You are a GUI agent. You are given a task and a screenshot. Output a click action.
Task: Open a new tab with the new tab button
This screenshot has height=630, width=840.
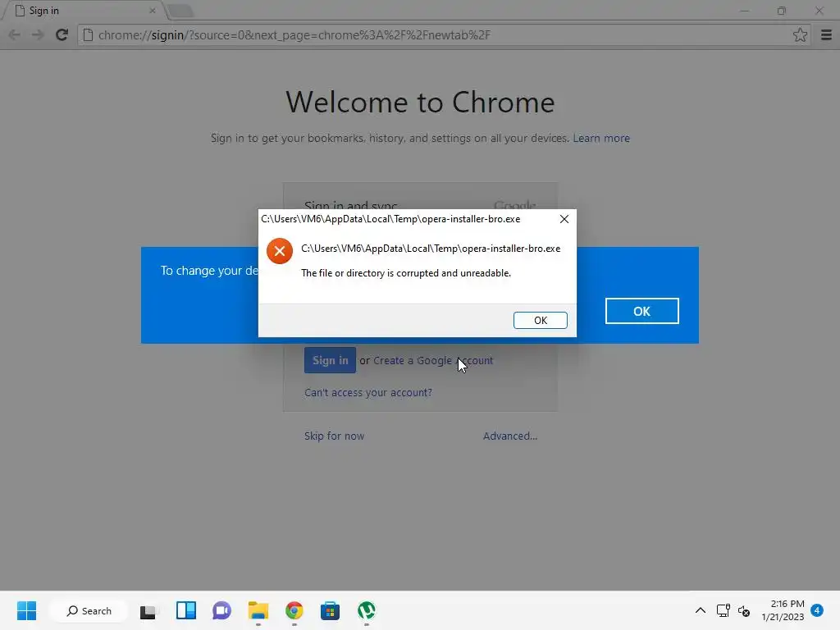click(180, 11)
